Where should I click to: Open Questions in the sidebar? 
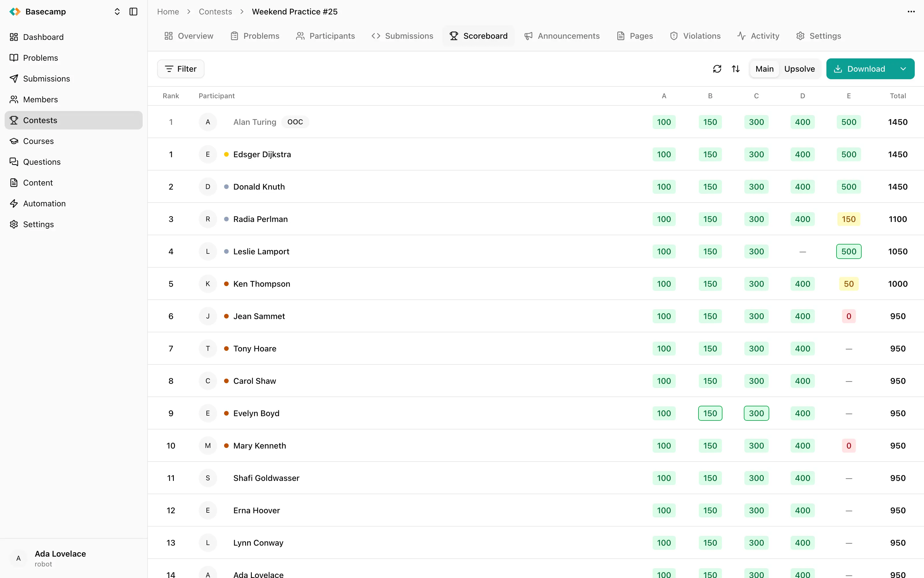[74, 162]
